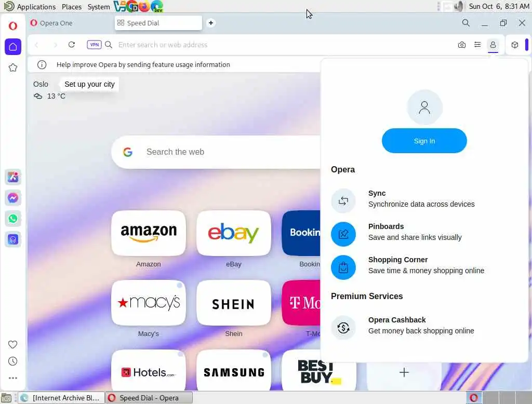Screen dimensions: 532x404
Task: Click the Set up your city tooltip
Action: 89,84
